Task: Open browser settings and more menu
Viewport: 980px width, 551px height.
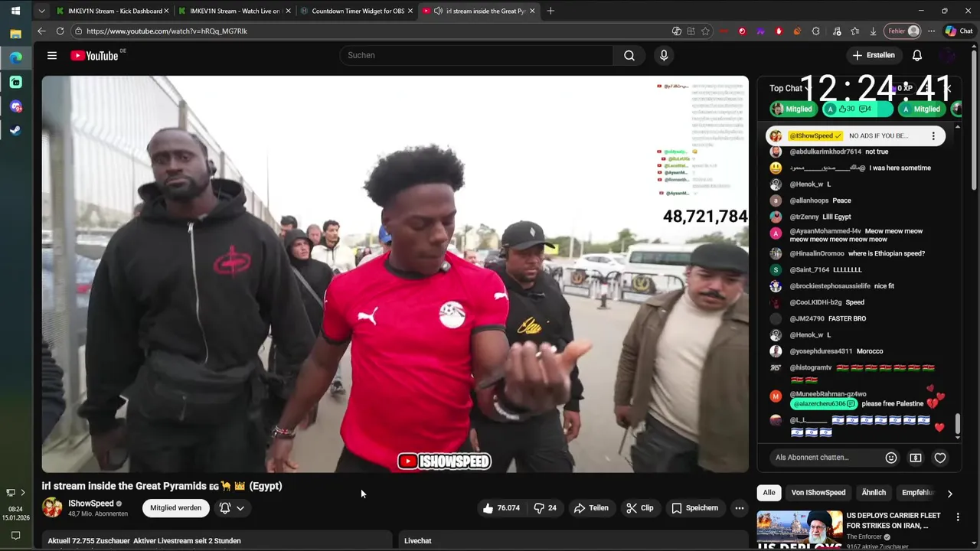Action: (931, 31)
